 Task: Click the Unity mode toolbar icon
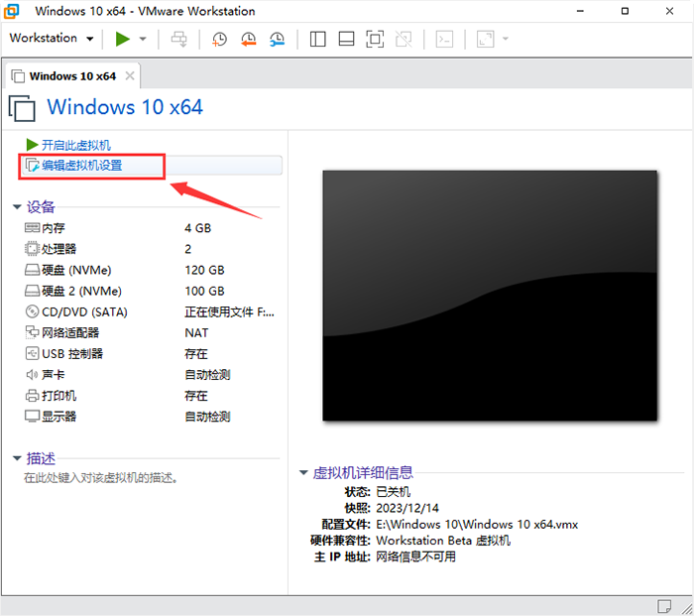click(404, 39)
